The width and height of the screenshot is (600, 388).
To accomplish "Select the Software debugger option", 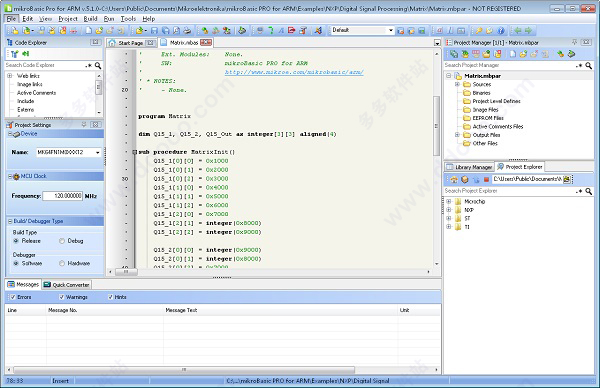I will click(16, 263).
